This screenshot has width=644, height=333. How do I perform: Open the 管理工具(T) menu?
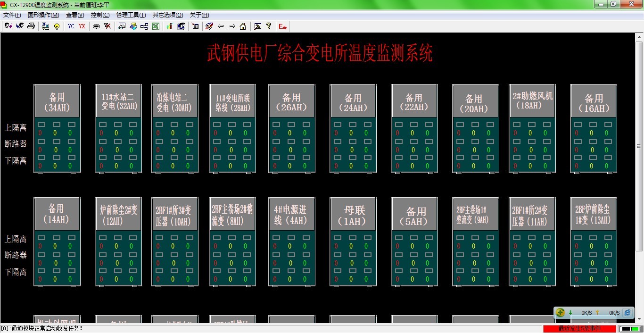[131, 15]
